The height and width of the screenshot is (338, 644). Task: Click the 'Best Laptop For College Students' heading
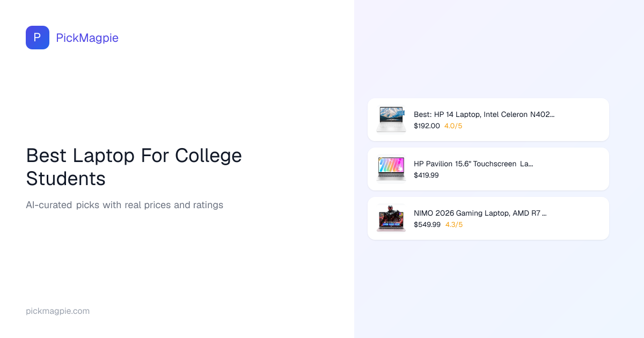pyautogui.click(x=134, y=167)
